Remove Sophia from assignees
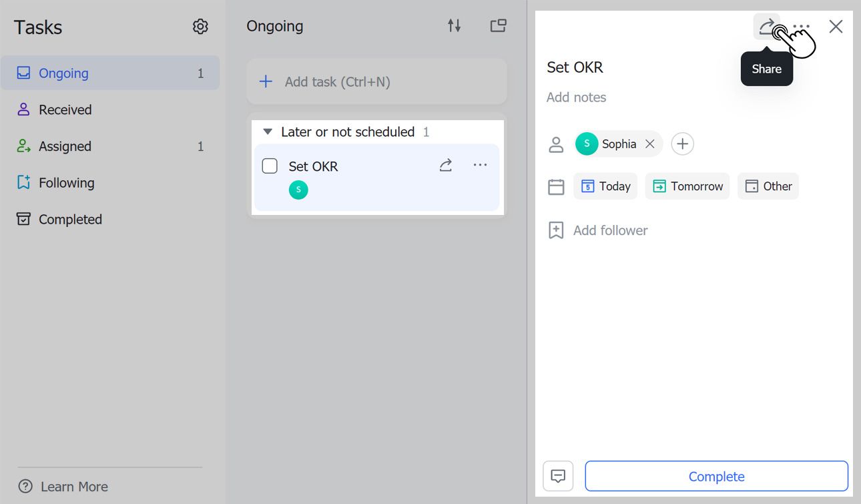The height and width of the screenshot is (504, 861). (650, 144)
